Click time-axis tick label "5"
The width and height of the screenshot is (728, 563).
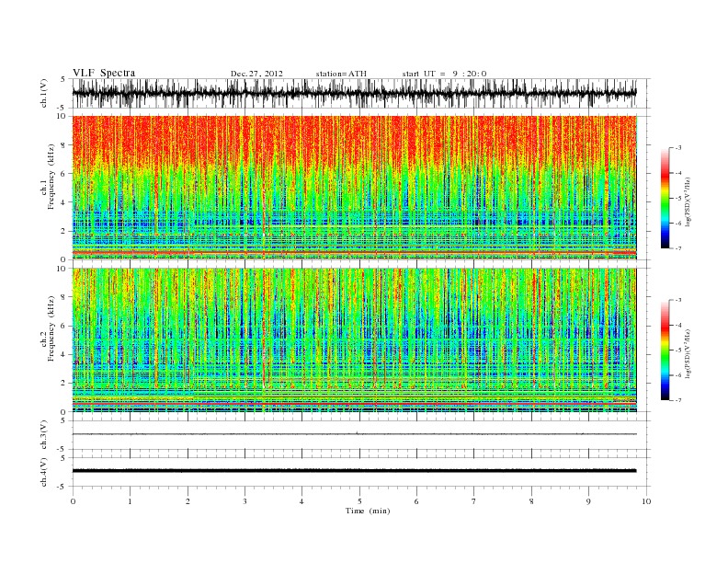359,501
